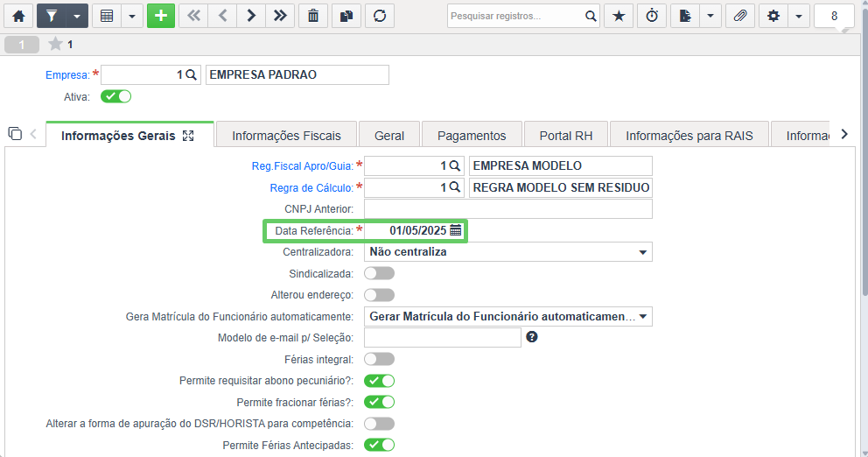Image resolution: width=868 pixels, height=457 pixels.
Task: Look up Regra de Cálculo with magnifier
Action: pos(454,187)
